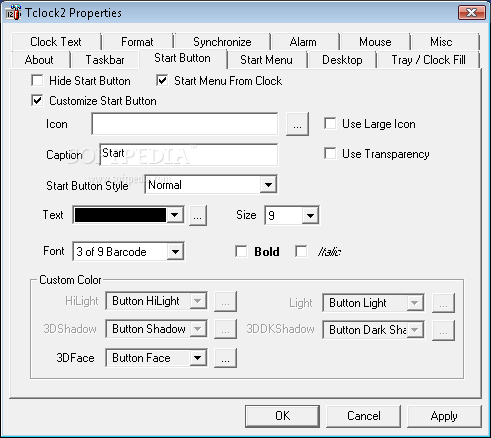491x438 pixels.
Task: Open custom Text color picker button
Action: (x=198, y=216)
